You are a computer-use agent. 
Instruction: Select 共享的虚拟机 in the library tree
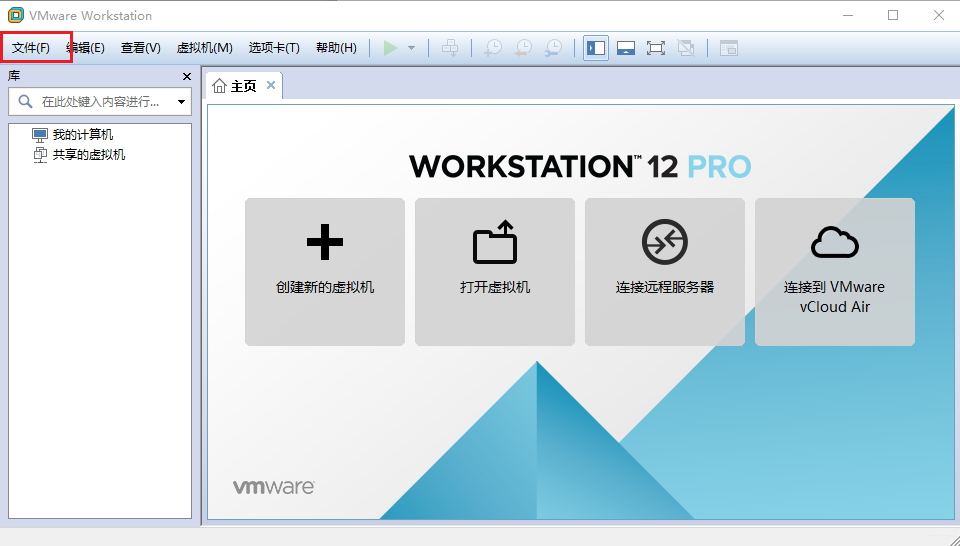(x=88, y=154)
